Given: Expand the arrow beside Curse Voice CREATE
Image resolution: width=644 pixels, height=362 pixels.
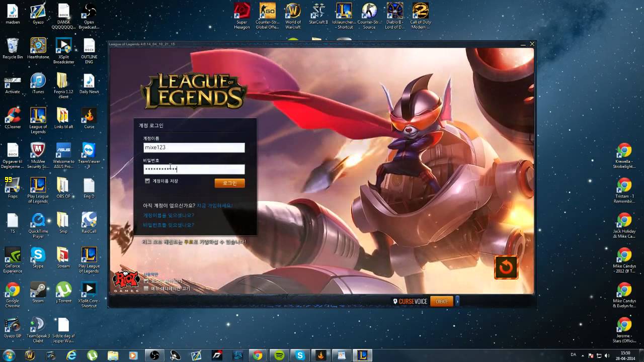Looking at the screenshot, I should [457, 302].
